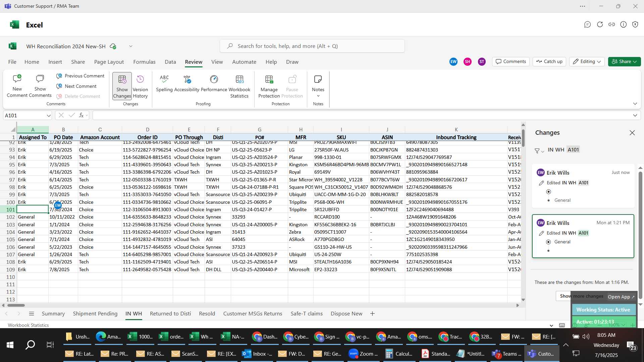Click the EW user presence avatar
Viewport: 644px width, 362px height.
[453, 62]
